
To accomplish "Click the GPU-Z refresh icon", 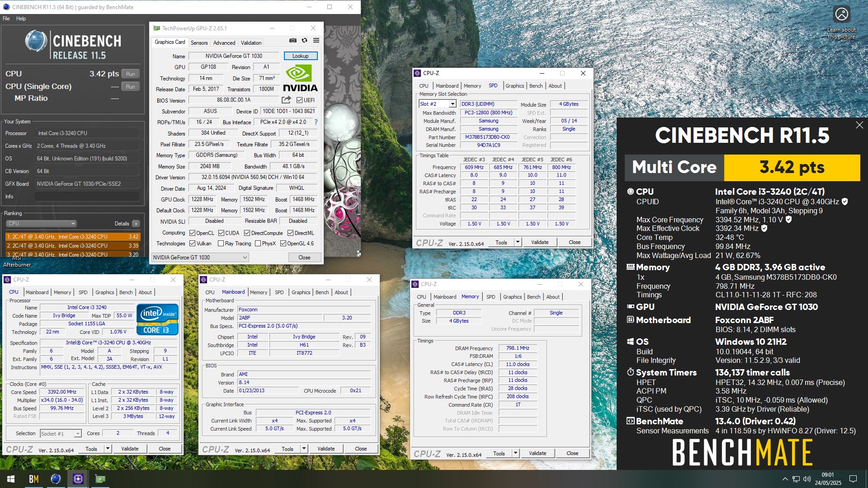I will click(304, 41).
